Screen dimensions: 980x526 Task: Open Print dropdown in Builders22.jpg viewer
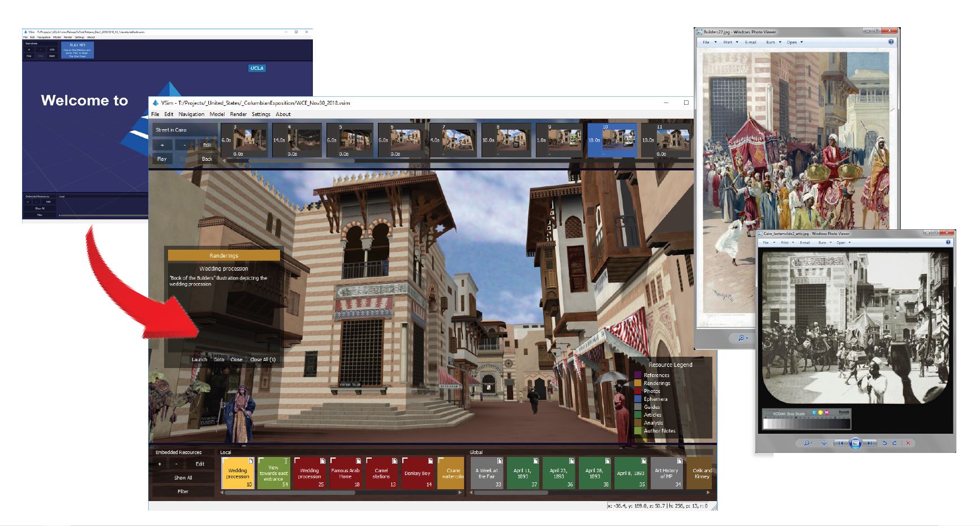(730, 42)
